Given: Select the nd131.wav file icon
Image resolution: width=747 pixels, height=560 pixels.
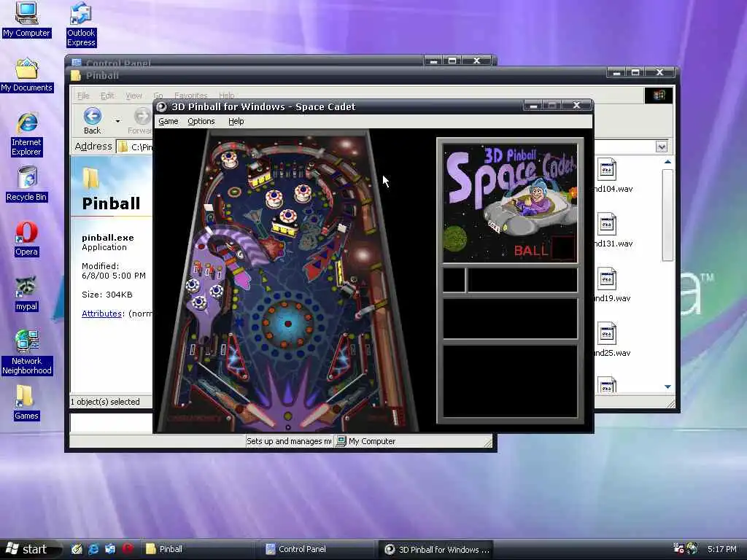Looking at the screenshot, I should (607, 225).
